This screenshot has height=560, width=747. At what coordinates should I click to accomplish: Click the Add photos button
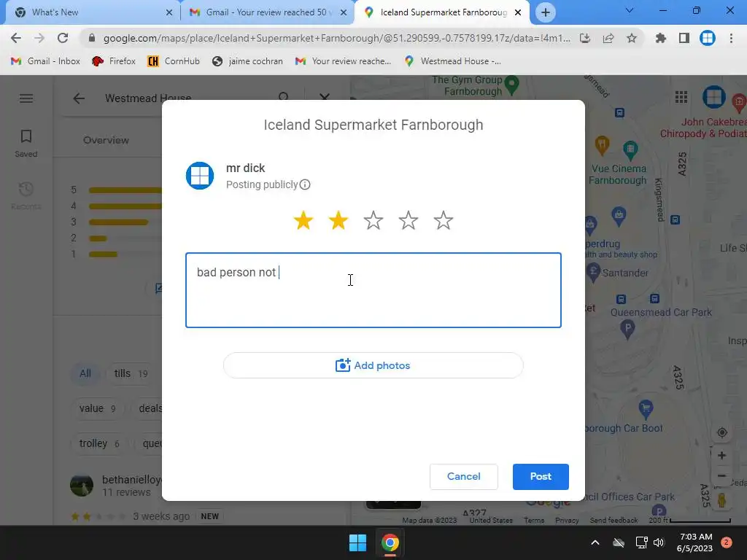[373, 365]
